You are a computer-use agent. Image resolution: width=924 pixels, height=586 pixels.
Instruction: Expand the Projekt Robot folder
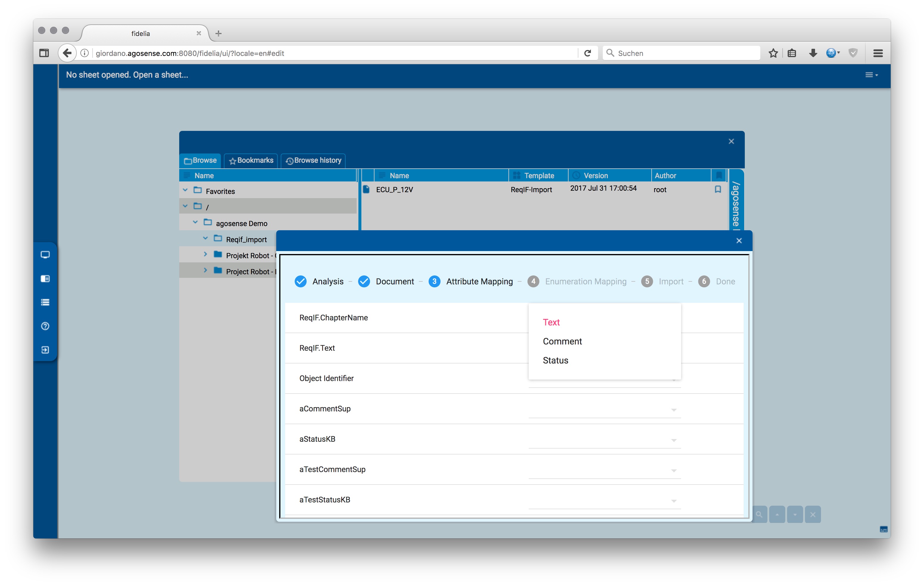tap(205, 254)
